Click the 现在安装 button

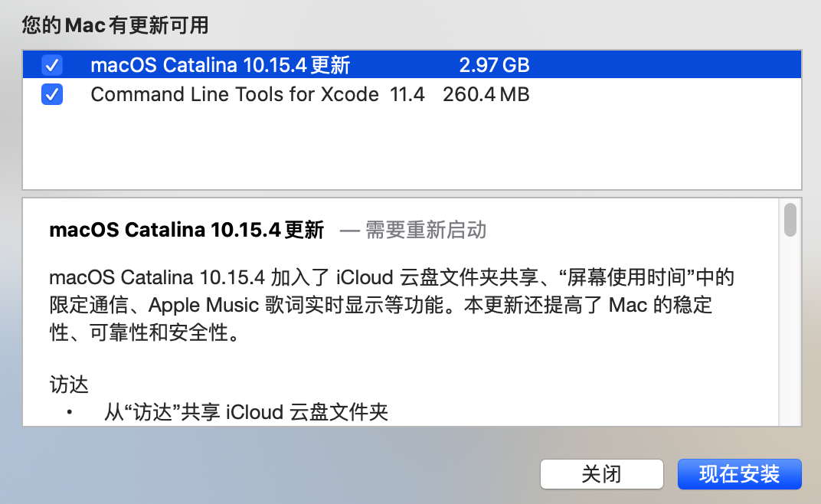(x=739, y=474)
